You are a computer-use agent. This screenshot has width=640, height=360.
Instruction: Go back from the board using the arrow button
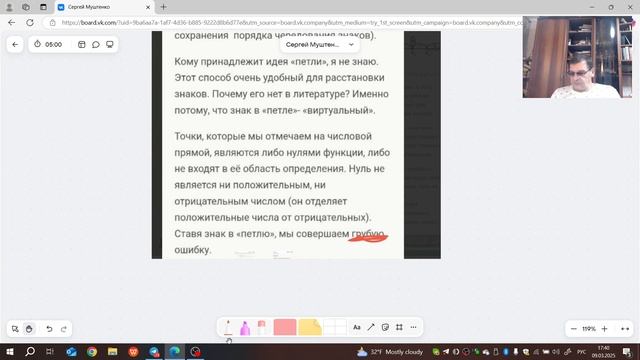(x=15, y=44)
